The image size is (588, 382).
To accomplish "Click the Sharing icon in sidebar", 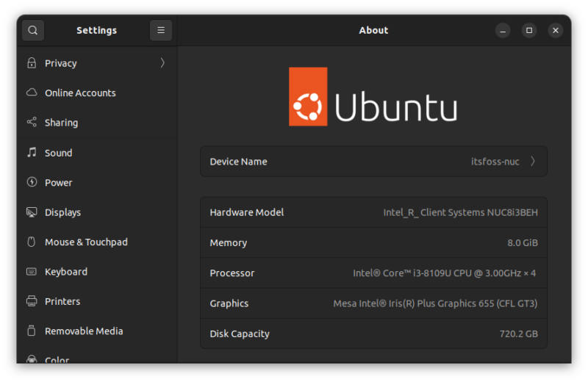I will coord(32,122).
